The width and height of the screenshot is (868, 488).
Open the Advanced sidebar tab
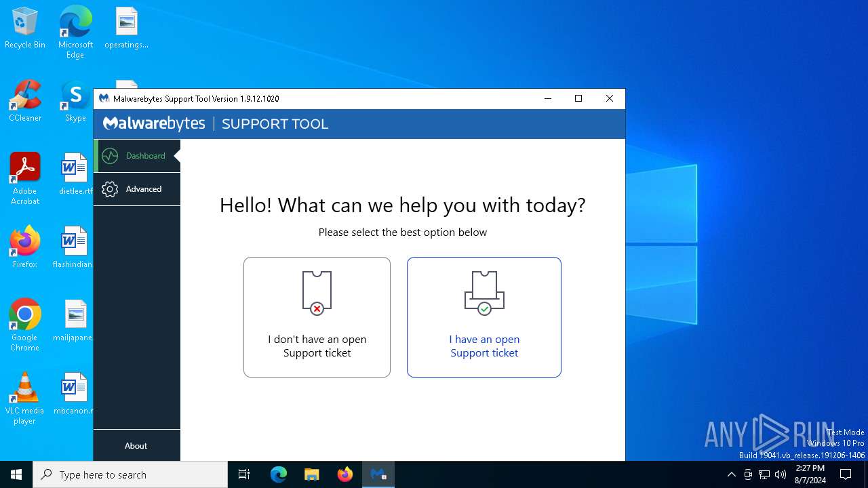tap(137, 189)
